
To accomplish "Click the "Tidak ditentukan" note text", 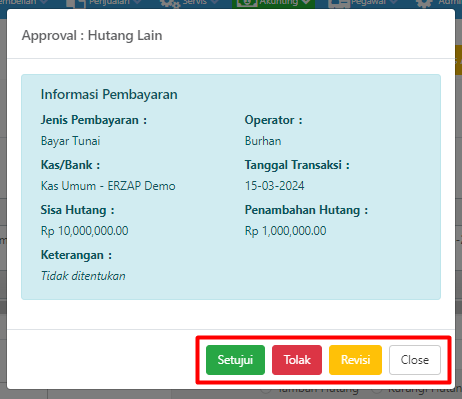I will pyautogui.click(x=83, y=276).
